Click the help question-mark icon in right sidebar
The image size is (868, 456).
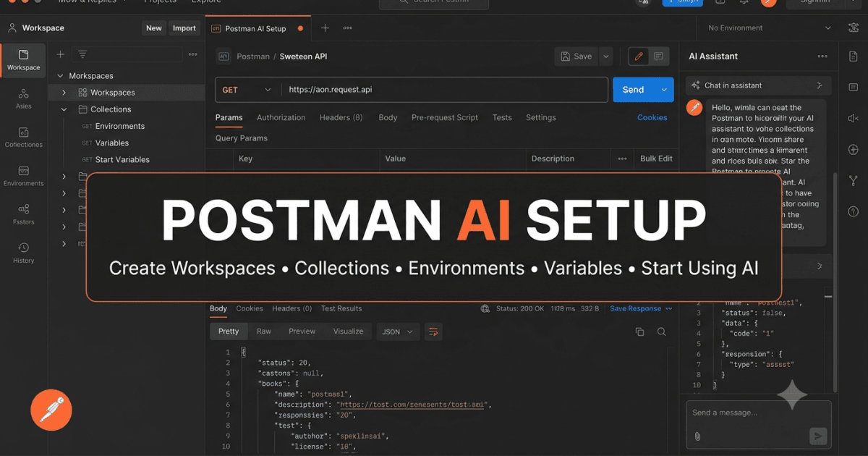click(854, 211)
